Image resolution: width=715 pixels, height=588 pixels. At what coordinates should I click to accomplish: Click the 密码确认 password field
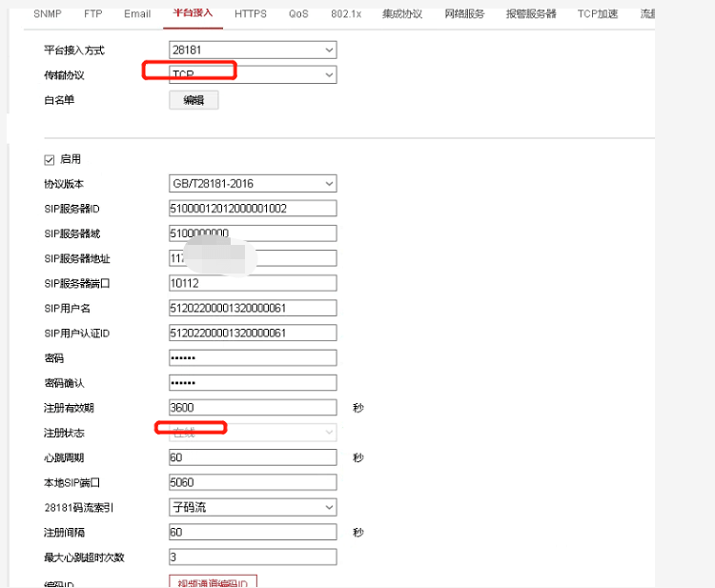[x=253, y=383]
